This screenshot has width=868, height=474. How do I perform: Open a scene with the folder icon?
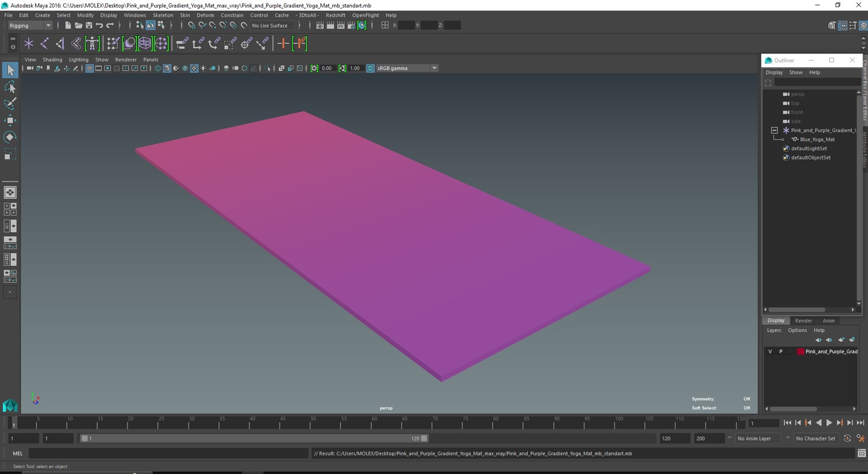pos(78,25)
